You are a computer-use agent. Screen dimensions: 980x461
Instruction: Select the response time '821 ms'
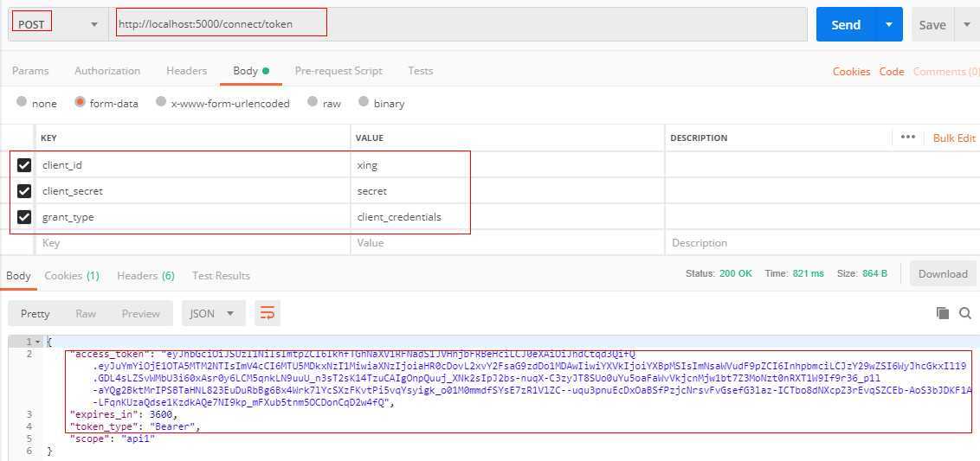808,273
